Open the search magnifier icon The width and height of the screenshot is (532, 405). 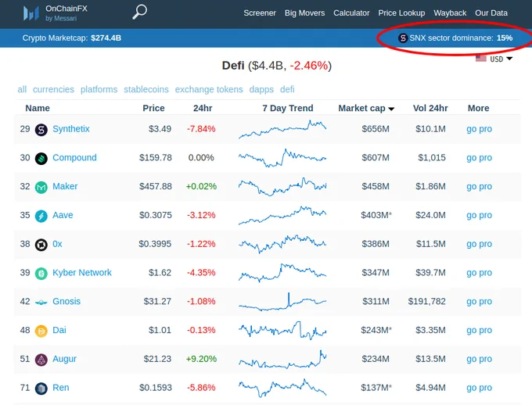(x=139, y=12)
